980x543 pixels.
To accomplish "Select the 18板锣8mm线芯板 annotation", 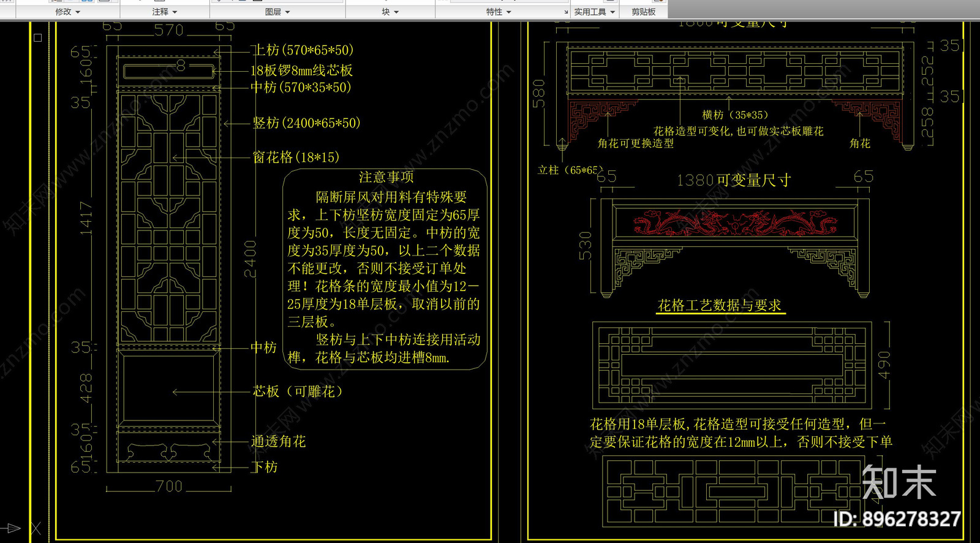I will pyautogui.click(x=301, y=70).
